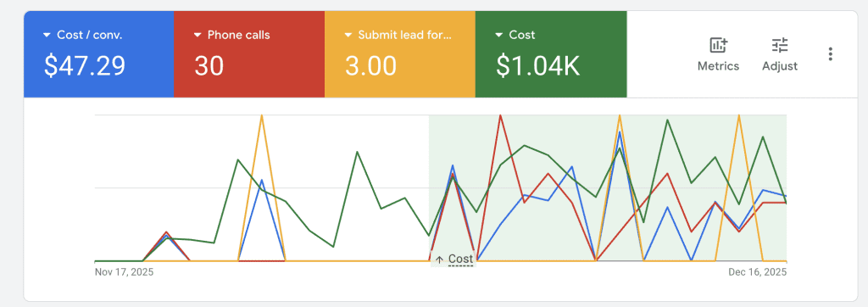Image resolution: width=868 pixels, height=307 pixels.
Task: Expand the Phone calls metric dropdown arrow
Action: (198, 35)
